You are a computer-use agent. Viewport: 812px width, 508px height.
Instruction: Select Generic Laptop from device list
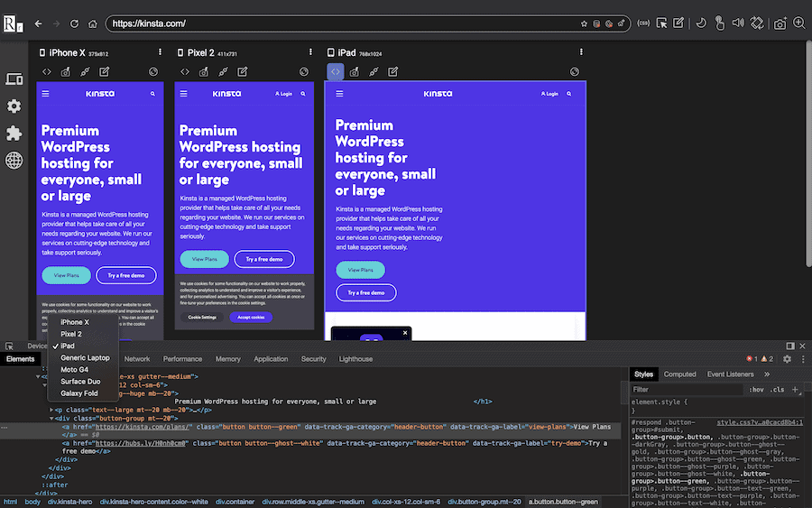pyautogui.click(x=85, y=358)
